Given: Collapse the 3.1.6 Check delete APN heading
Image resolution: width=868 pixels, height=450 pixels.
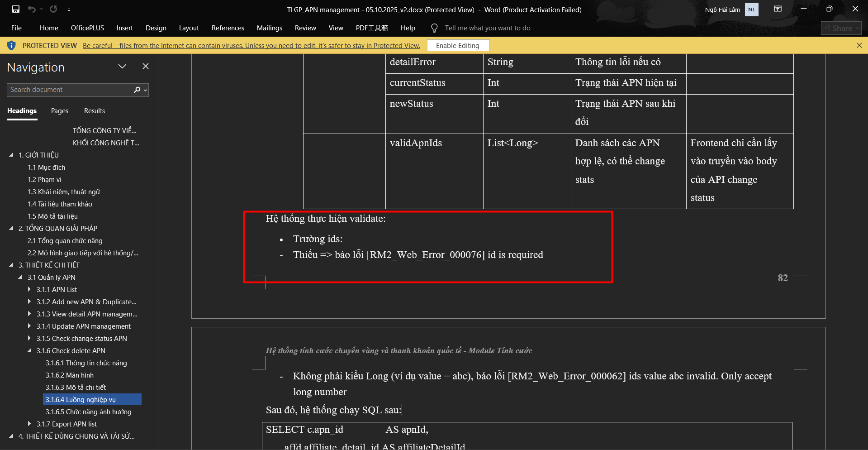Looking at the screenshot, I should (x=29, y=350).
